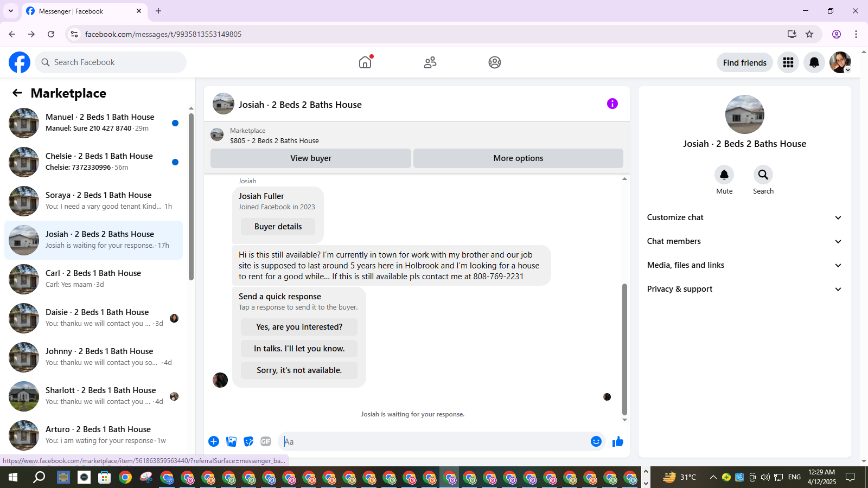Open Microsoft Store from taskbar

[x=104, y=477]
